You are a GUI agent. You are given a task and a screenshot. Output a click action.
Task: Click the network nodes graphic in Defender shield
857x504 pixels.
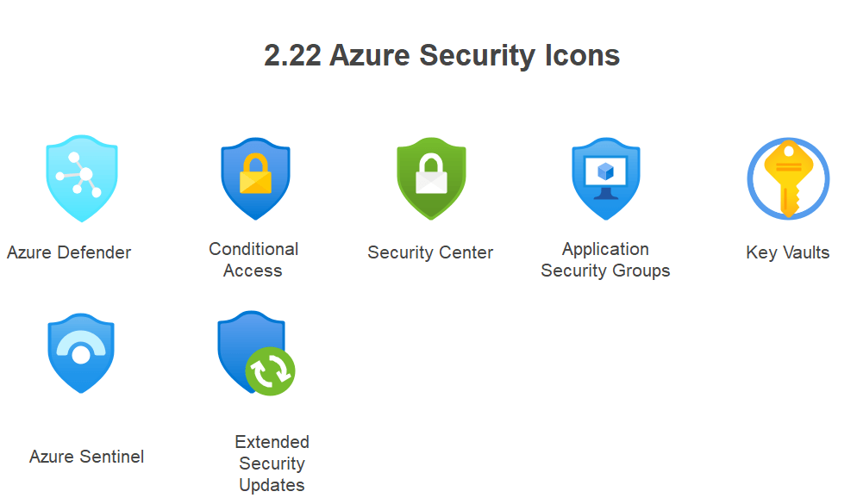79,175
